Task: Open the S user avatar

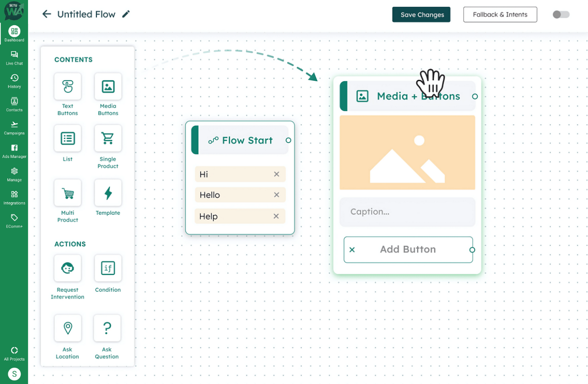Action: point(14,374)
